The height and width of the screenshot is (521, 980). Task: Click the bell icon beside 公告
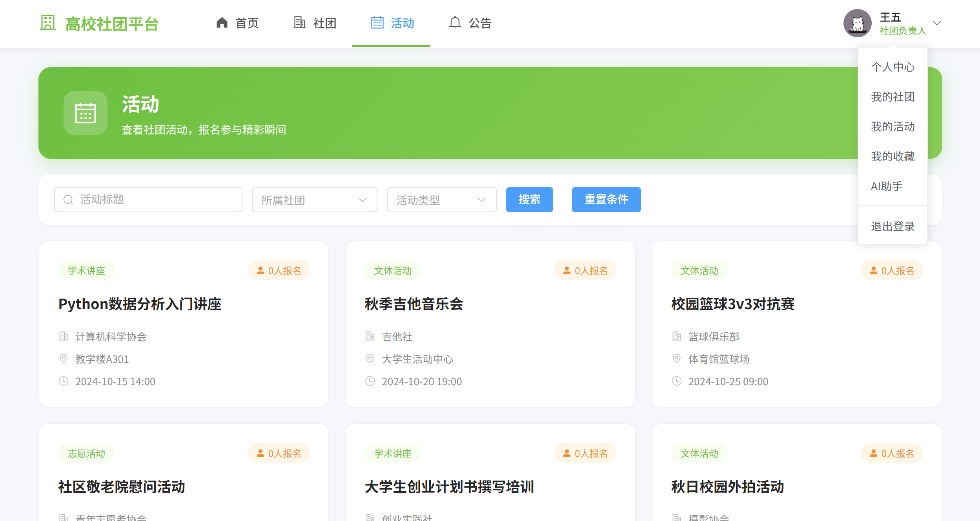455,22
